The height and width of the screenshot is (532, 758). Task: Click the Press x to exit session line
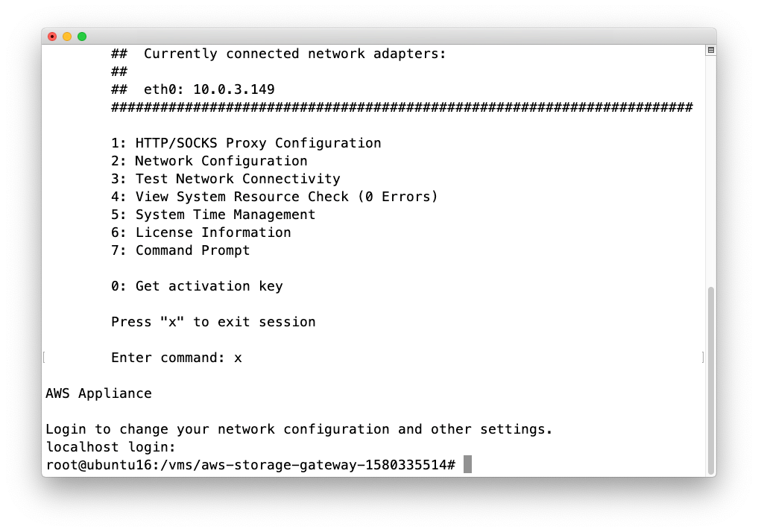tap(213, 322)
